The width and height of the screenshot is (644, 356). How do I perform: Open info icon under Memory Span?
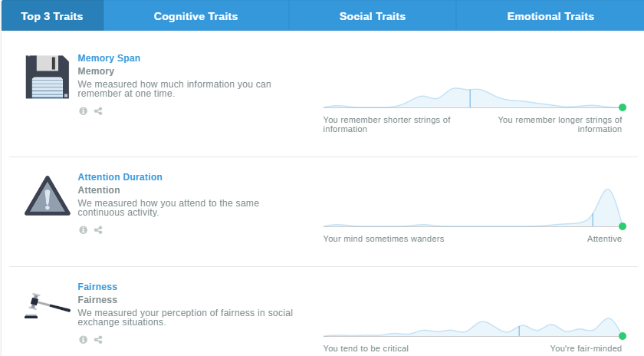pos(83,111)
